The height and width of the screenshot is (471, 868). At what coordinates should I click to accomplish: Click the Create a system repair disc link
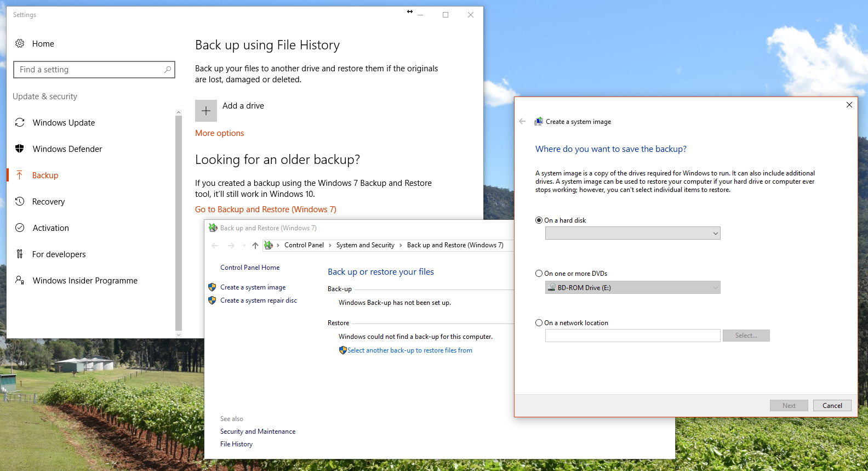(x=259, y=300)
